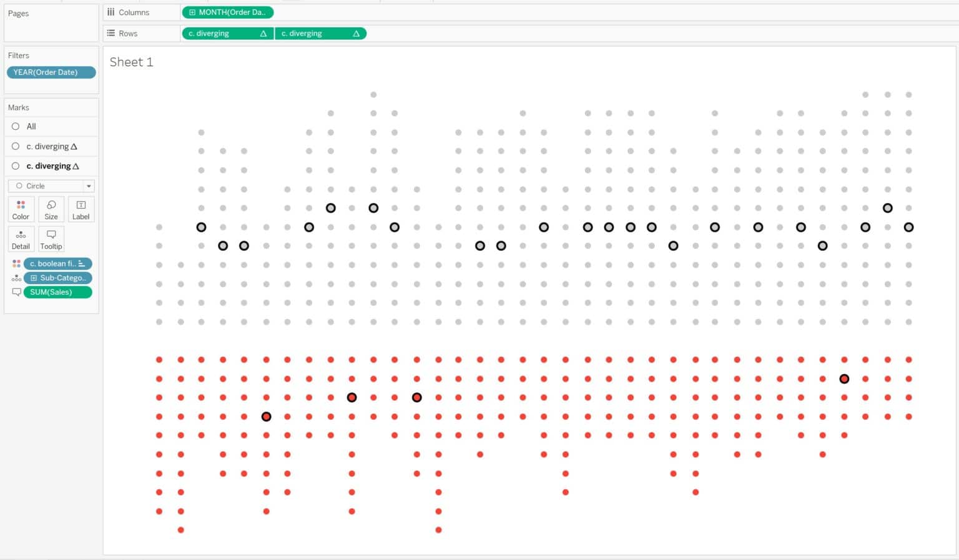Click the Columns shelf icon

tap(111, 12)
